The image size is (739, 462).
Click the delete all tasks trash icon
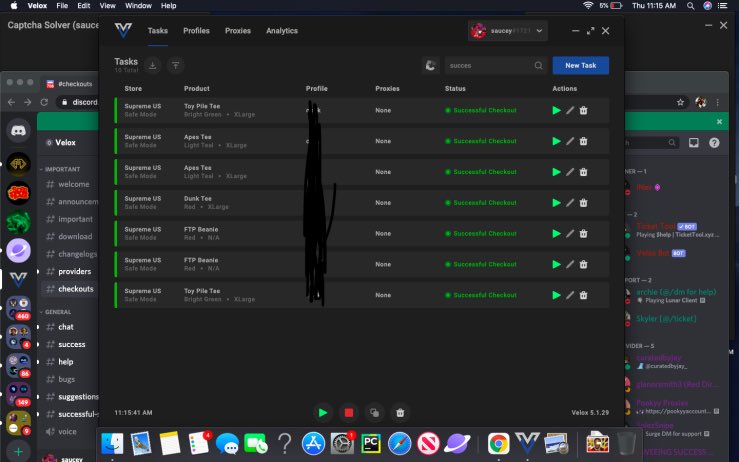tap(400, 412)
